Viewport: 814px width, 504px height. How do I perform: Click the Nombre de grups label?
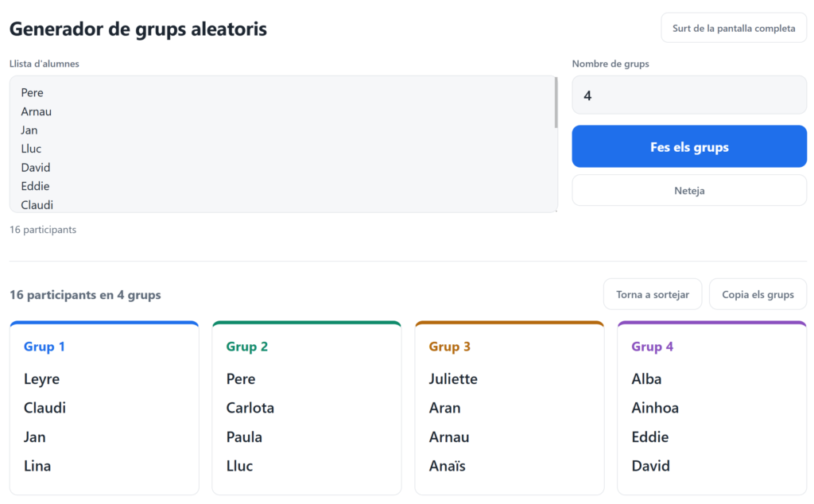610,64
